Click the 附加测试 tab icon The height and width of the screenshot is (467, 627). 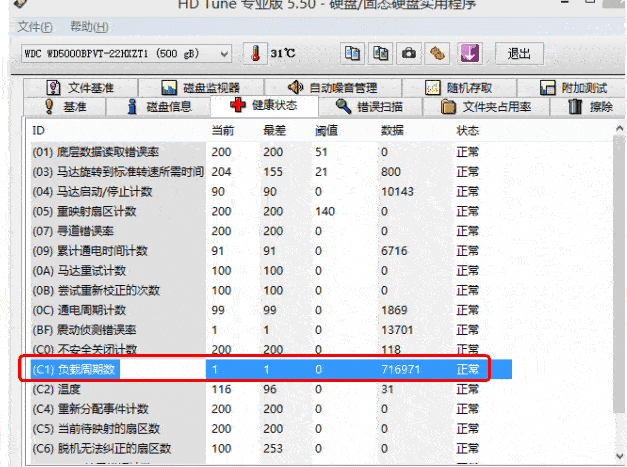(x=547, y=88)
